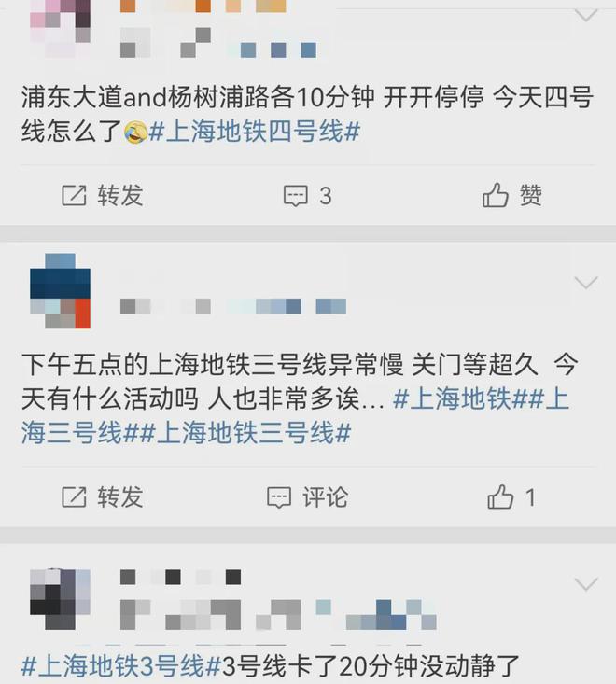Tap repost icon on Line 4 post

pyautogui.click(x=74, y=195)
